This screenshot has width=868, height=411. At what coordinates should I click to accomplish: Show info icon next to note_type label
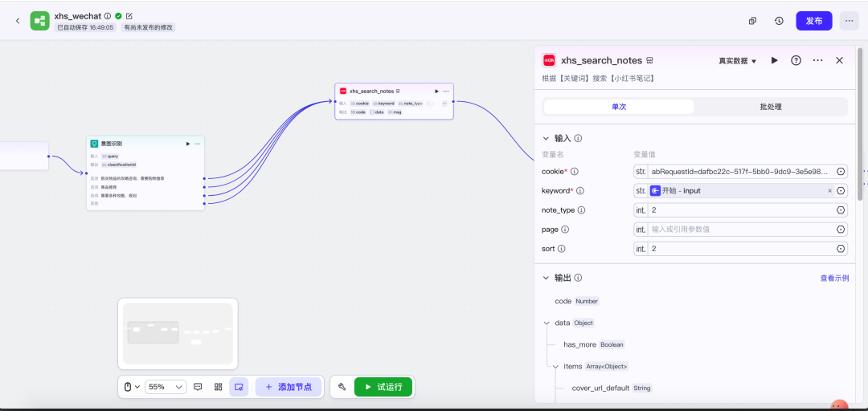[581, 210]
